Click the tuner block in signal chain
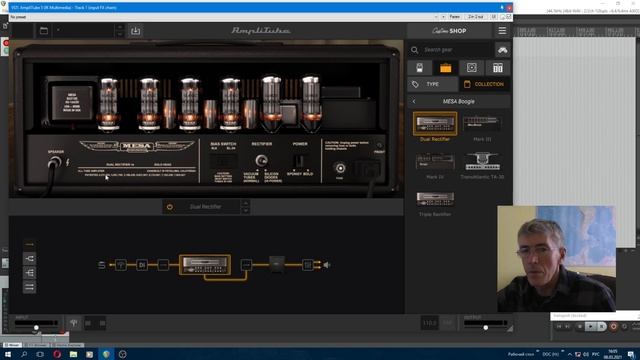The width and height of the screenshot is (640, 360). pos(121,265)
